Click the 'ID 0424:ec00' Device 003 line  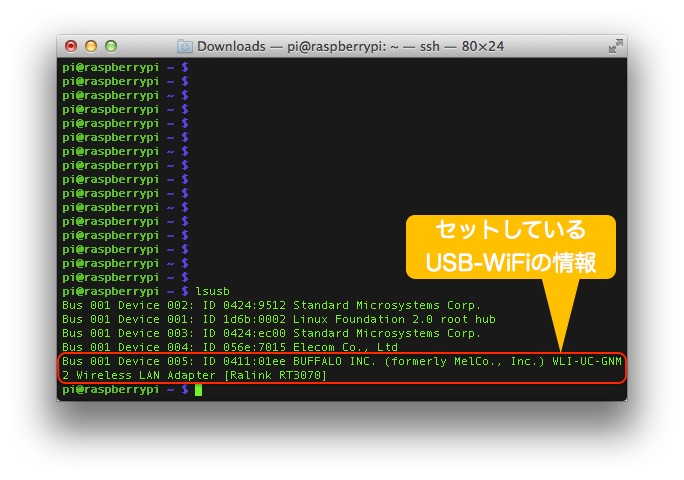[x=271, y=333]
